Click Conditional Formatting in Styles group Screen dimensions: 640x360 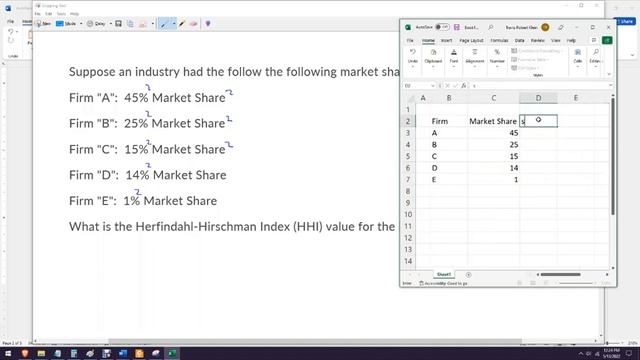pos(537,51)
